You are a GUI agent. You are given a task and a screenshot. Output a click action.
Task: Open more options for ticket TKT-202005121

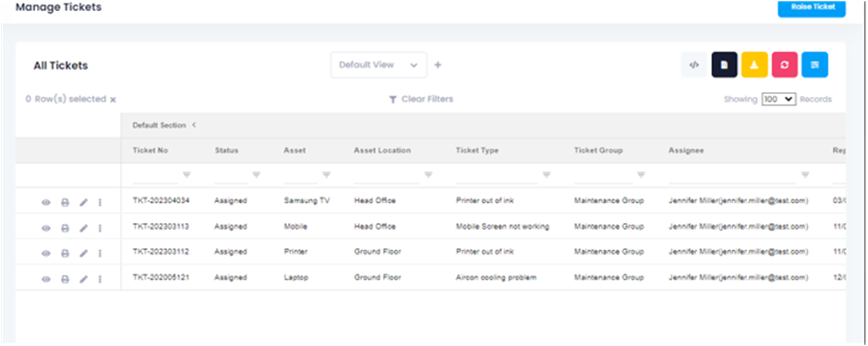(x=101, y=280)
